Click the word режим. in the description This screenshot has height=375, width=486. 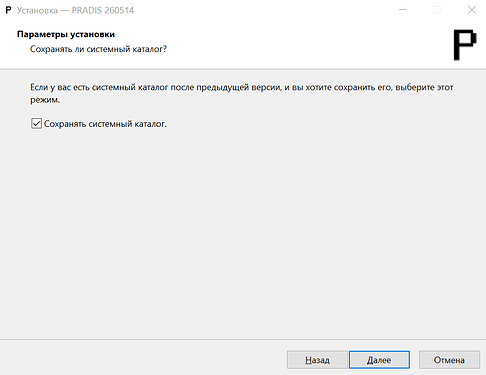pos(45,100)
